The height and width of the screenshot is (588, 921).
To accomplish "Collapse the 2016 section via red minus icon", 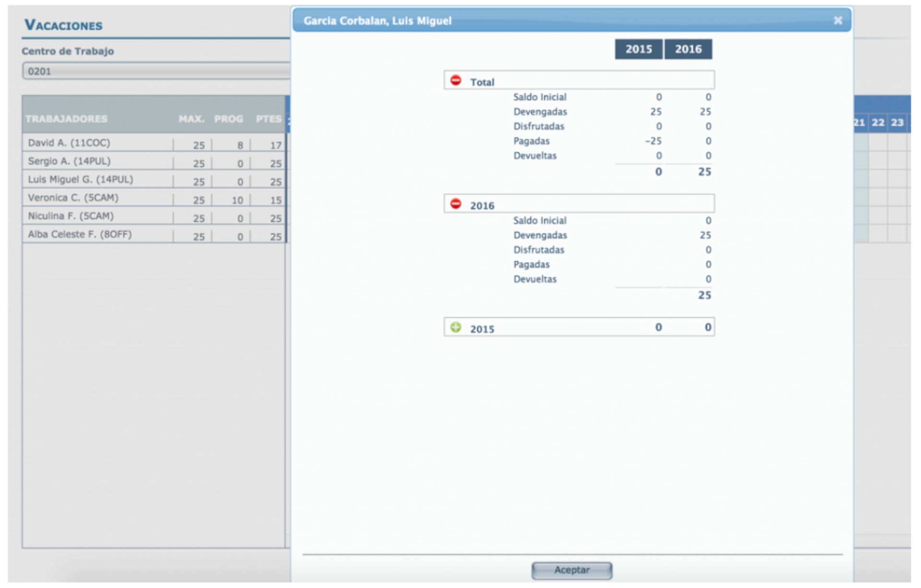I will pyautogui.click(x=456, y=204).
